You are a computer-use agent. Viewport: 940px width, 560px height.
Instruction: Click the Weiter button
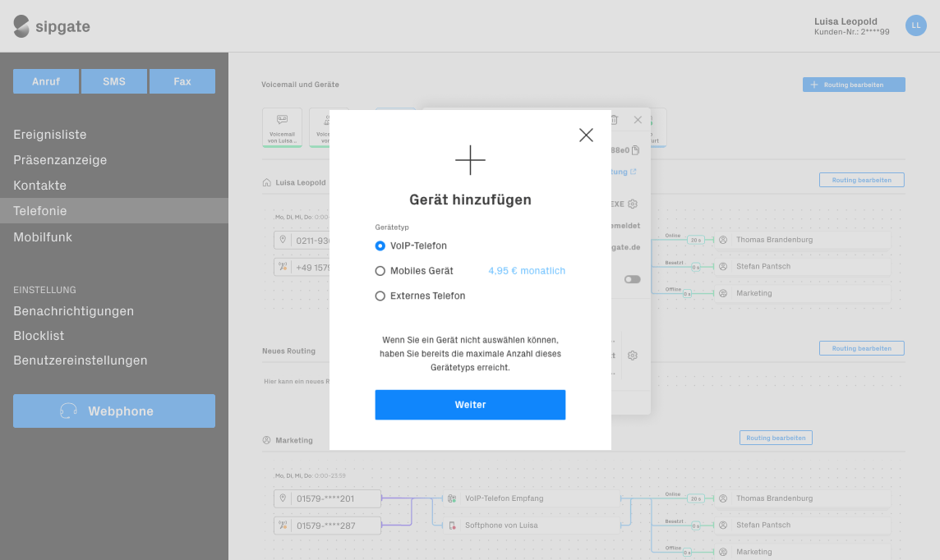[x=470, y=405]
